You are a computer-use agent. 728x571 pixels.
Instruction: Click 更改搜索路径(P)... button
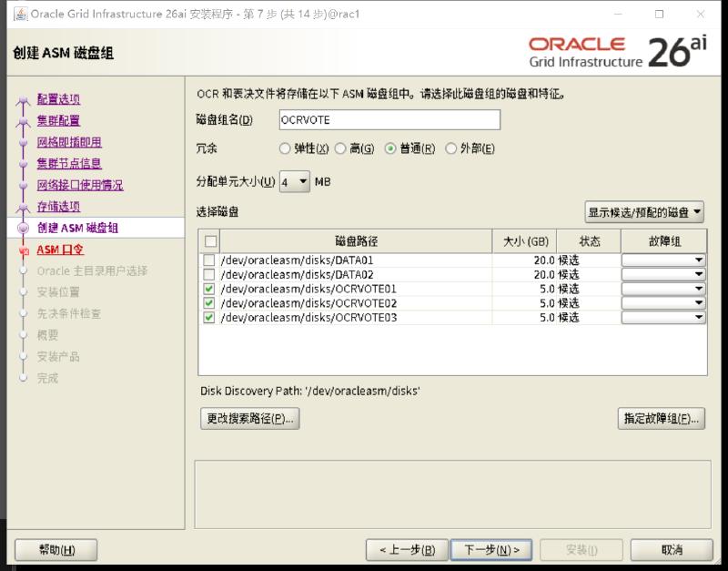coord(249,419)
